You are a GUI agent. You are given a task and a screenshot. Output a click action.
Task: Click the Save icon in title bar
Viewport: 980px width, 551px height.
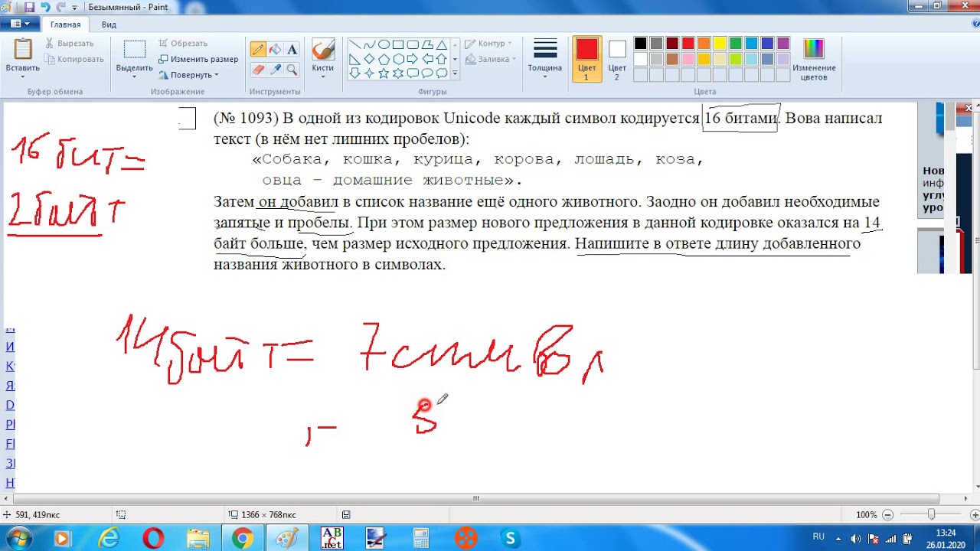[x=30, y=7]
